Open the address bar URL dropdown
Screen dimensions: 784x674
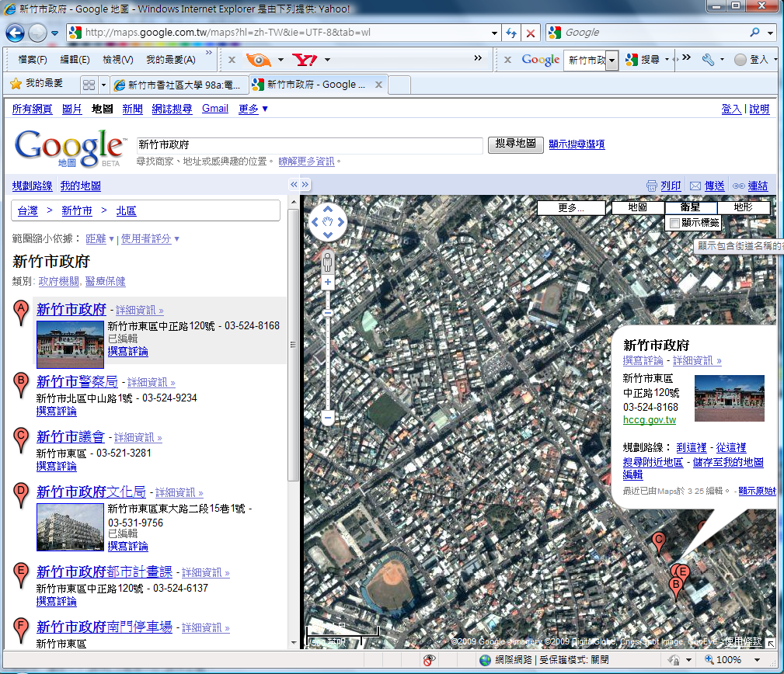tap(494, 33)
